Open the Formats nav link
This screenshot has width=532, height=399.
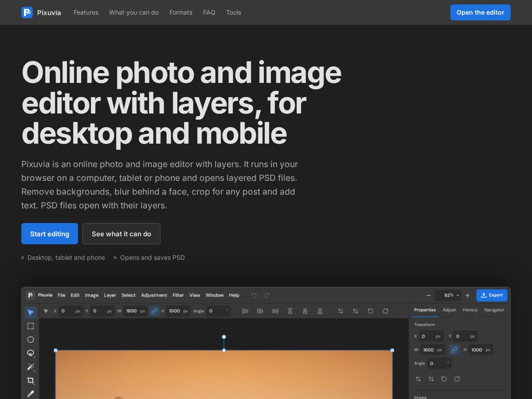pyautogui.click(x=181, y=12)
